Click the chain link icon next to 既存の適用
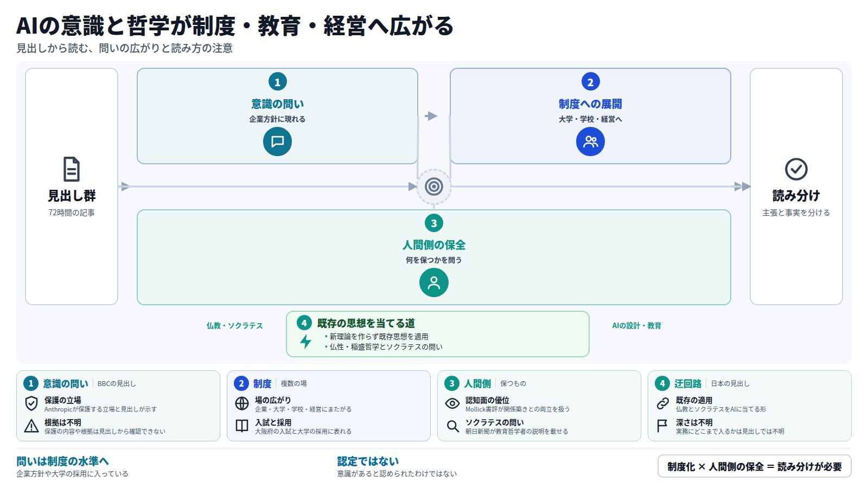 click(x=663, y=403)
